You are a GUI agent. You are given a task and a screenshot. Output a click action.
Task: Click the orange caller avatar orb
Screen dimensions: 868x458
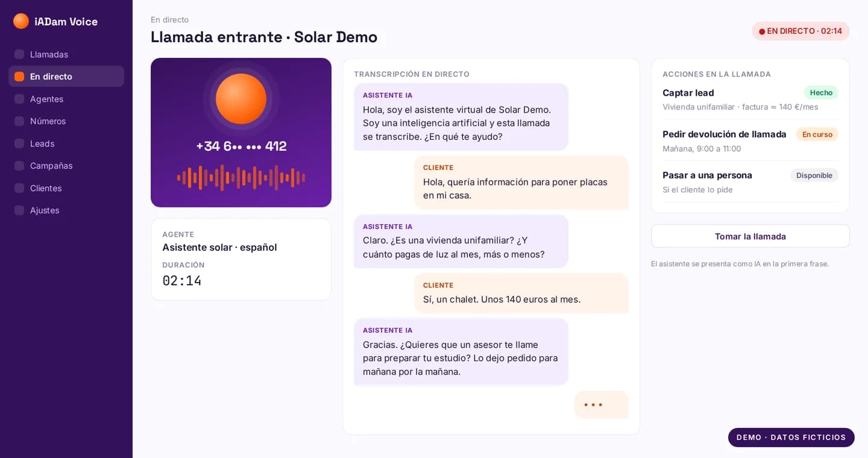click(241, 99)
